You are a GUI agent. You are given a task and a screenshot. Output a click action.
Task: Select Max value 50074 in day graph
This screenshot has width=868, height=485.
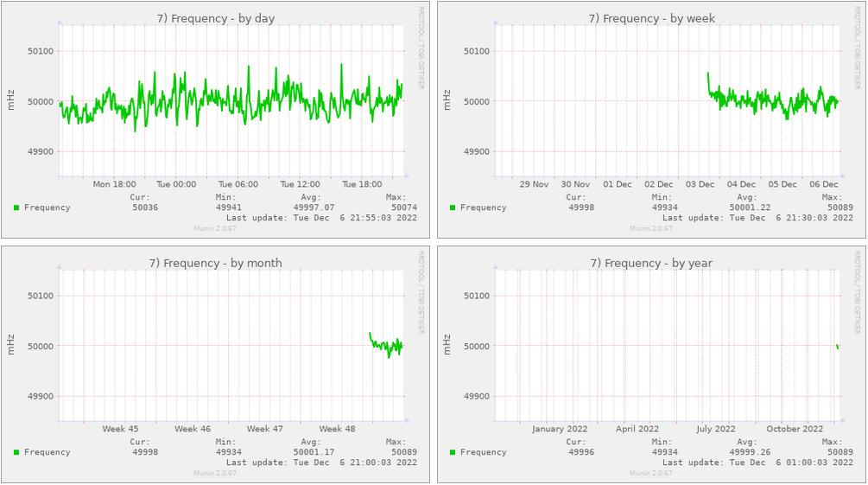pyautogui.click(x=404, y=207)
